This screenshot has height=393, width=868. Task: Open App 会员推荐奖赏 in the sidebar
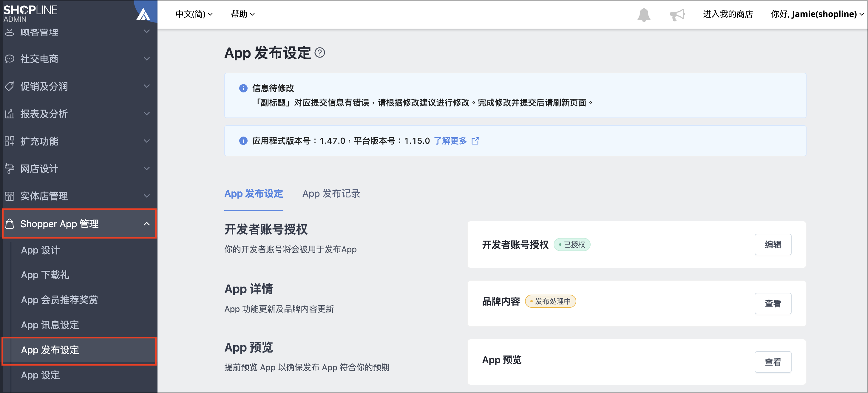point(59,300)
